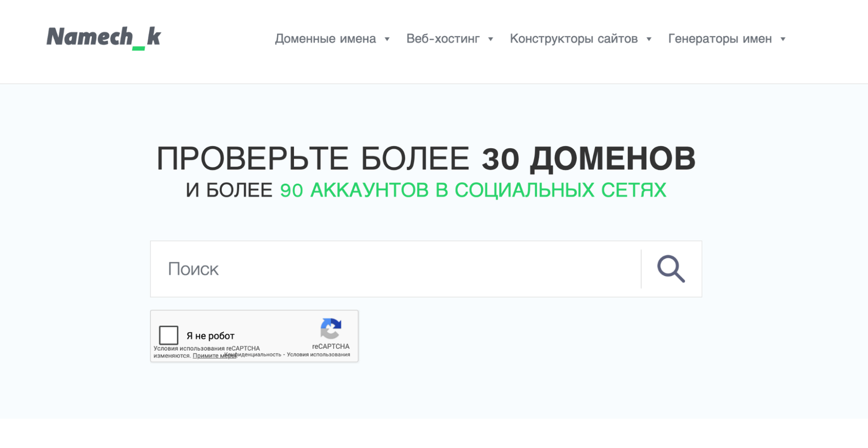Open the Веб-хостинг menu item
This screenshot has width=868, height=448.
click(x=443, y=39)
